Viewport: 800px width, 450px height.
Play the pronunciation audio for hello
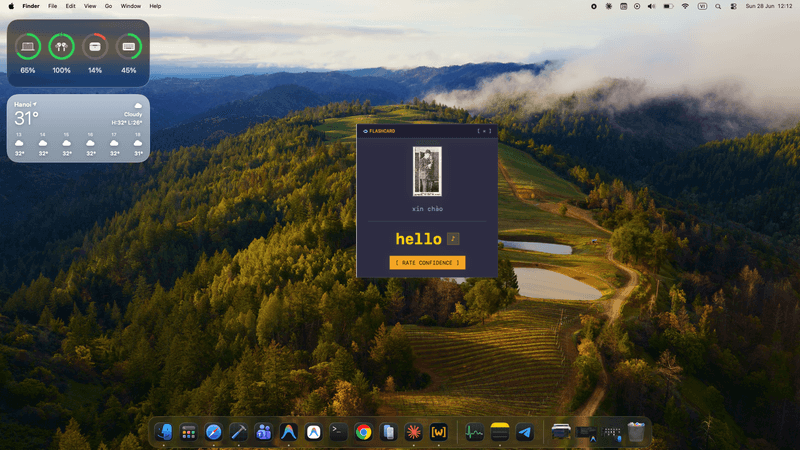(x=453, y=238)
